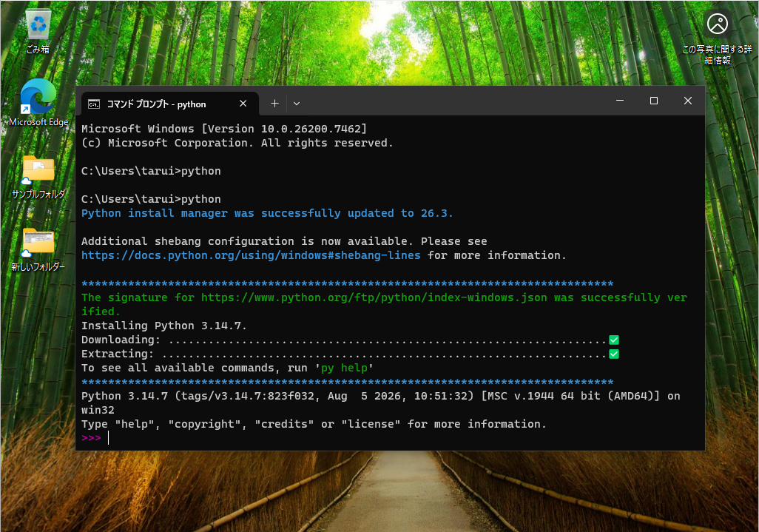Click the first 'C:\Users\tarui>python' line
The height and width of the screenshot is (532, 759).
tap(151, 171)
